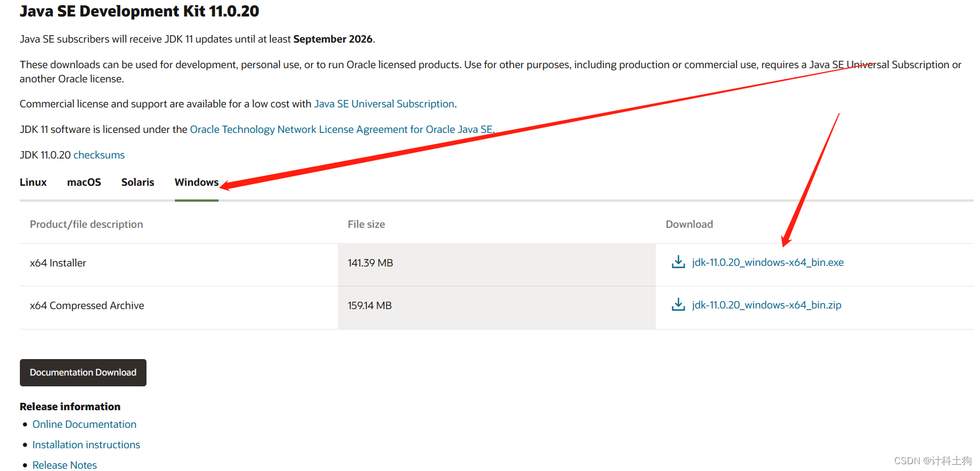Open the JDK 11.0.20 checksums link
Image resolution: width=980 pixels, height=471 pixels.
click(x=99, y=155)
